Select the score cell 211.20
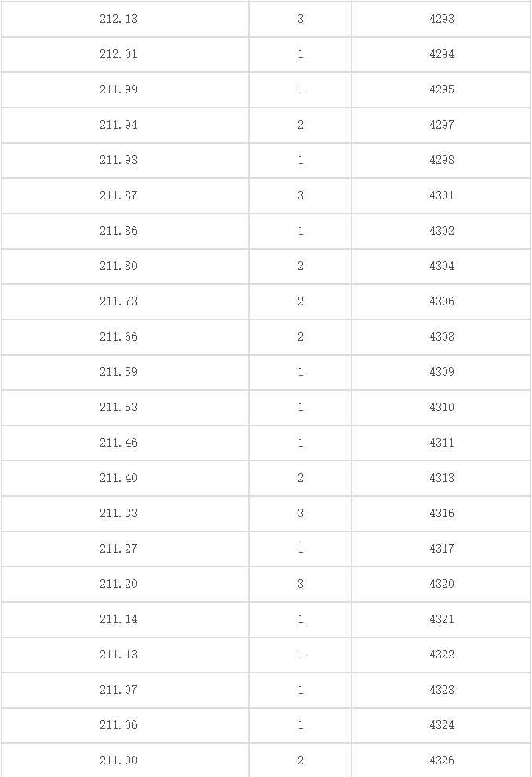The width and height of the screenshot is (532, 777). (118, 584)
